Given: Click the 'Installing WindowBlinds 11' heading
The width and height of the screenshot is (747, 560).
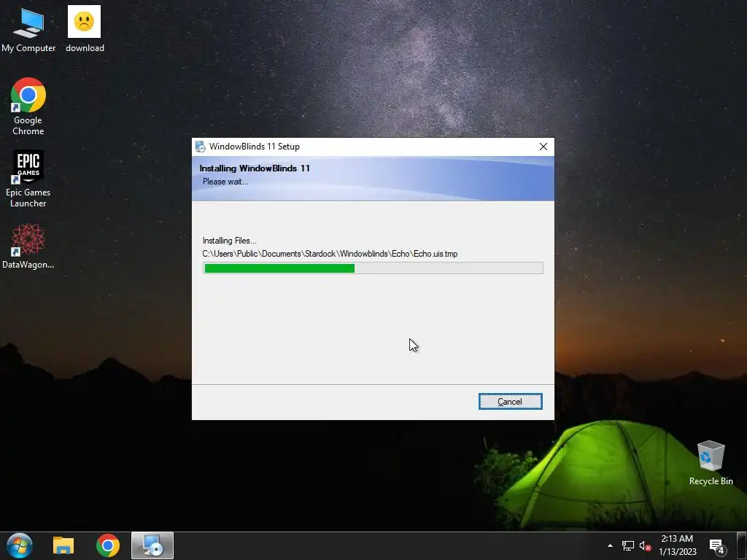Looking at the screenshot, I should click(x=255, y=168).
